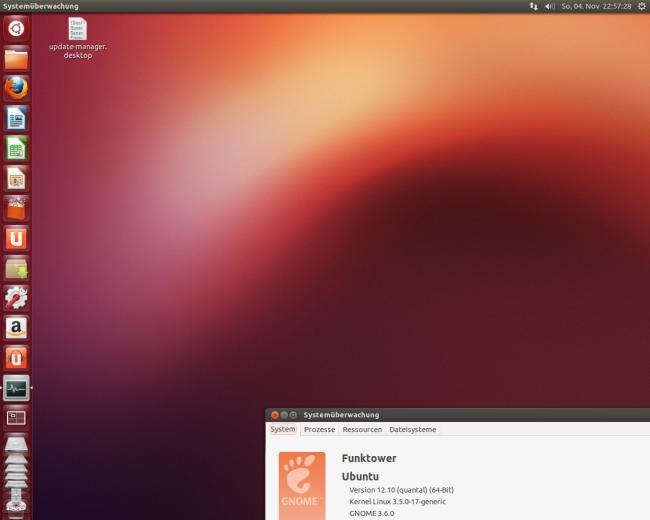The height and width of the screenshot is (520, 650).
Task: Open LibreOffice Impress launcher icon
Action: pos(16,179)
